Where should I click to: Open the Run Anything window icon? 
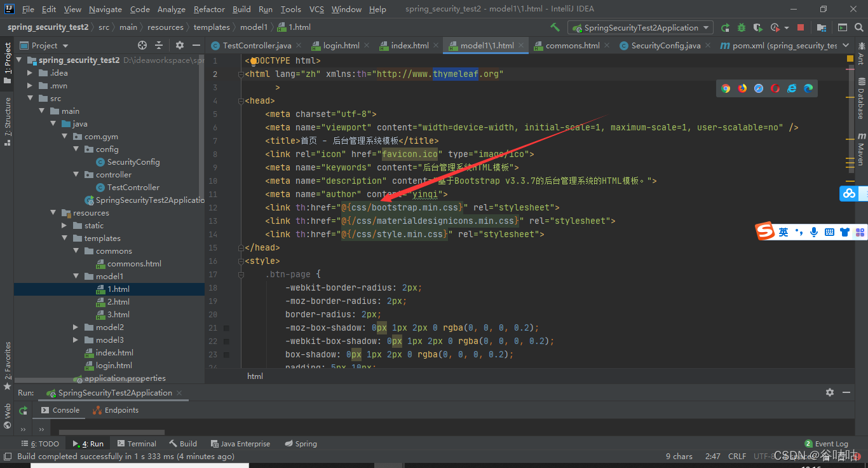843,27
